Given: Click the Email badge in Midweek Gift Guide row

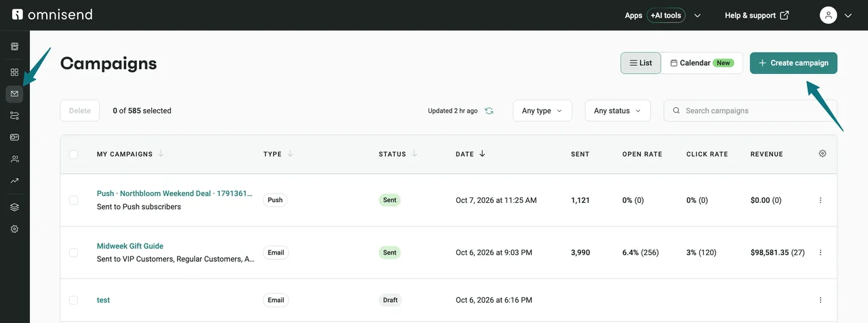Looking at the screenshot, I should tap(276, 252).
